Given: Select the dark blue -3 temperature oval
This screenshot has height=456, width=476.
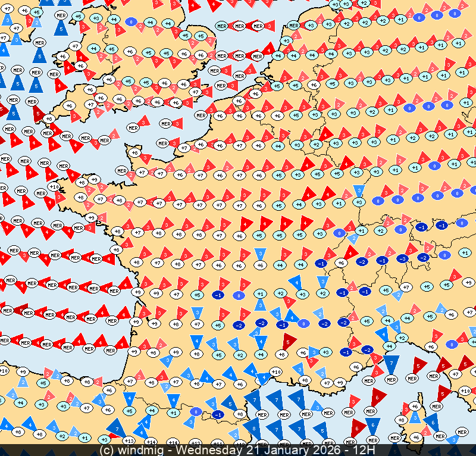Looking at the screenshot, I should click(402, 258).
